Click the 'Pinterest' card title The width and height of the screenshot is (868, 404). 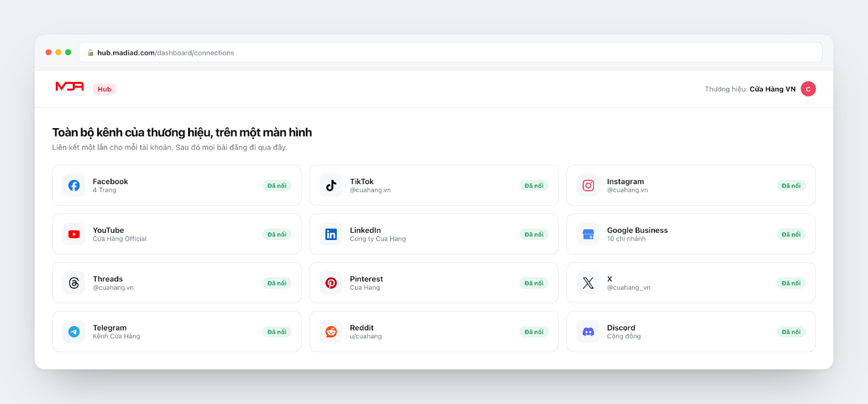tap(367, 279)
